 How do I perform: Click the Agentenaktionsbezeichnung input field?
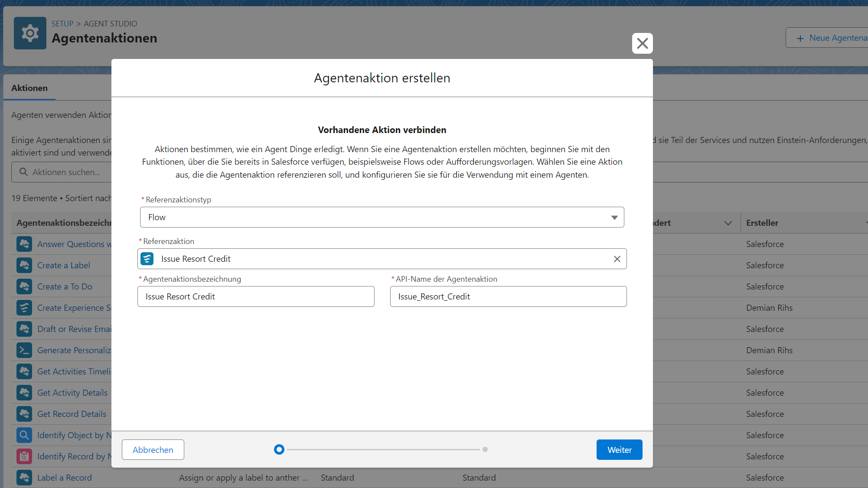point(256,296)
